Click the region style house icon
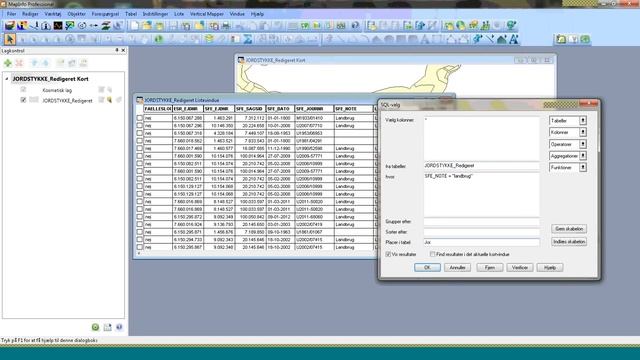Screen dimensions: 640x360 point(502,39)
